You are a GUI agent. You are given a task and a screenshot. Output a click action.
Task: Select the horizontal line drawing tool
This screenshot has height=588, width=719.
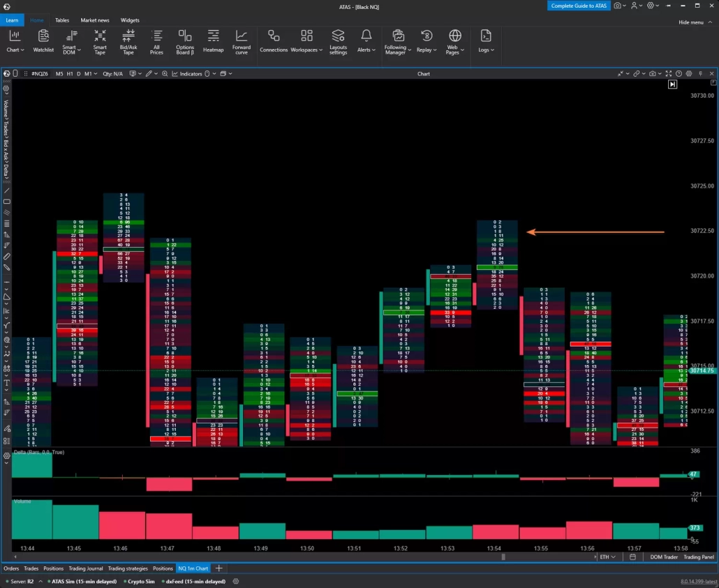[6, 282]
